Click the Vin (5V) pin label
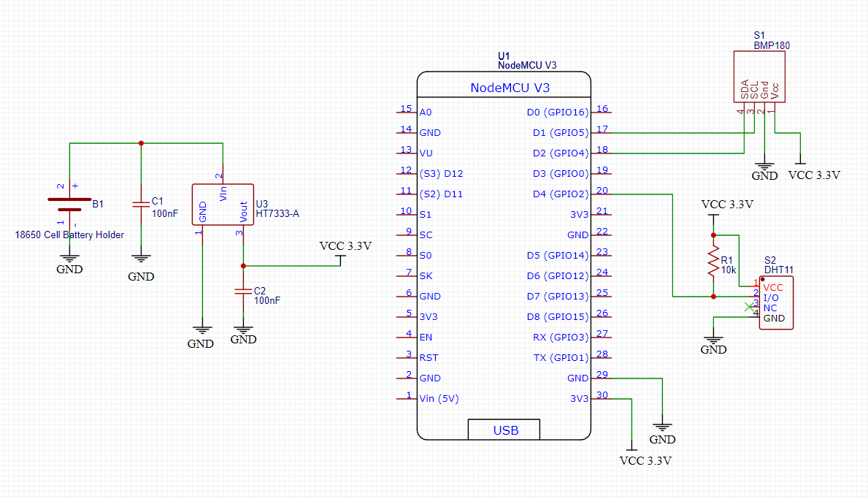 coord(439,399)
